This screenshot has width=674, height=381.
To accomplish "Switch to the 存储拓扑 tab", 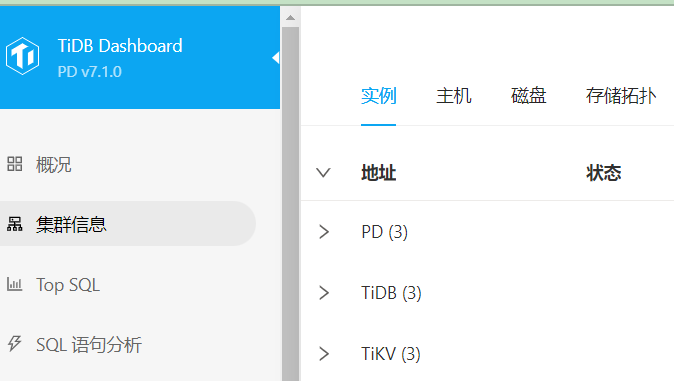I will coord(621,95).
